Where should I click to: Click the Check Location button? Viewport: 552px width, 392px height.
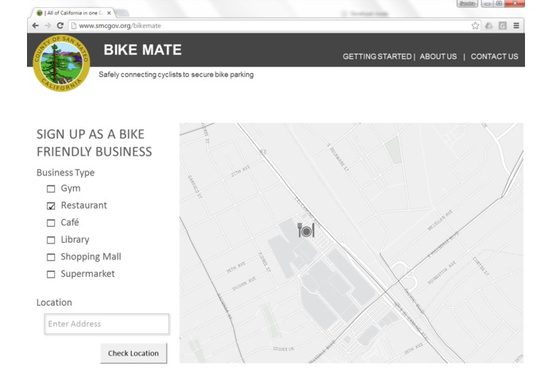point(133,353)
